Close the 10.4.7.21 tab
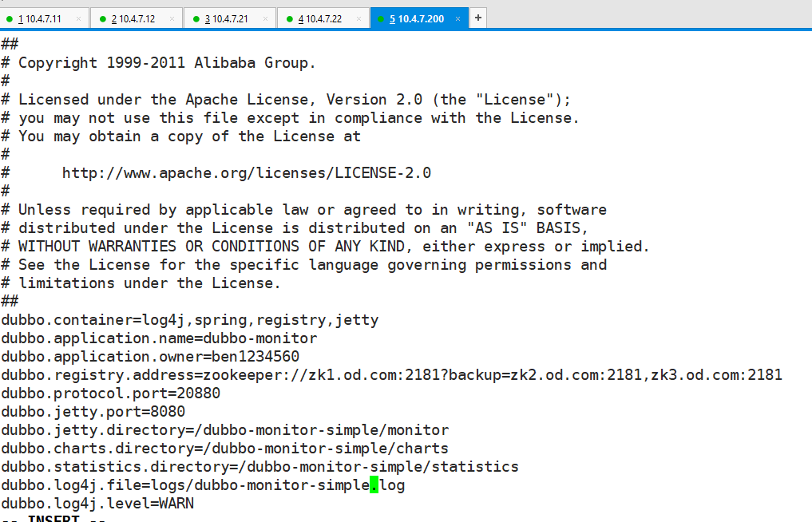812x522 pixels. [x=265, y=18]
